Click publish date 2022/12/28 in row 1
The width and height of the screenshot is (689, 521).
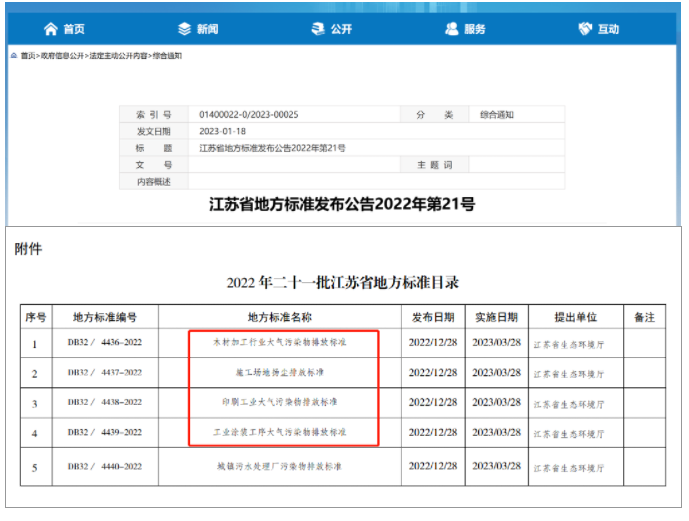pyautogui.click(x=433, y=343)
